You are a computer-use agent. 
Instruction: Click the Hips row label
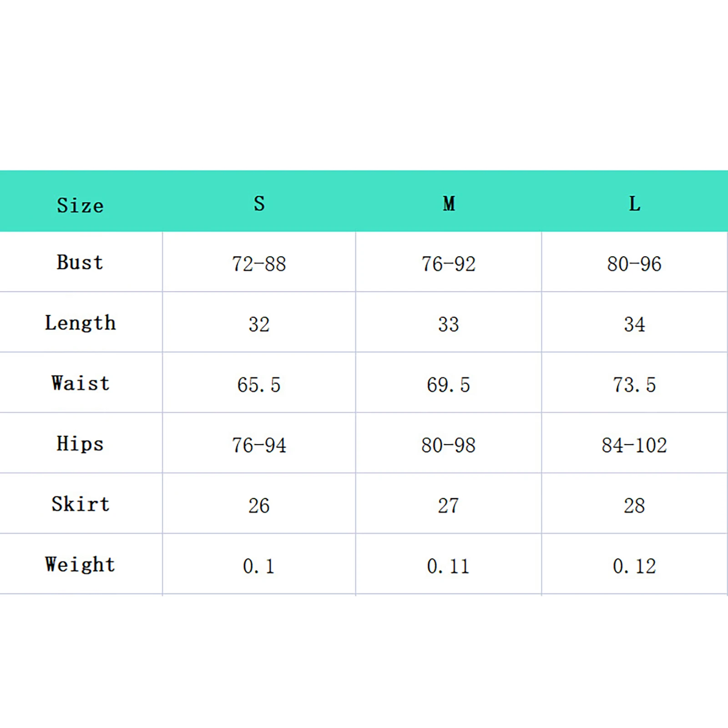coord(80,444)
